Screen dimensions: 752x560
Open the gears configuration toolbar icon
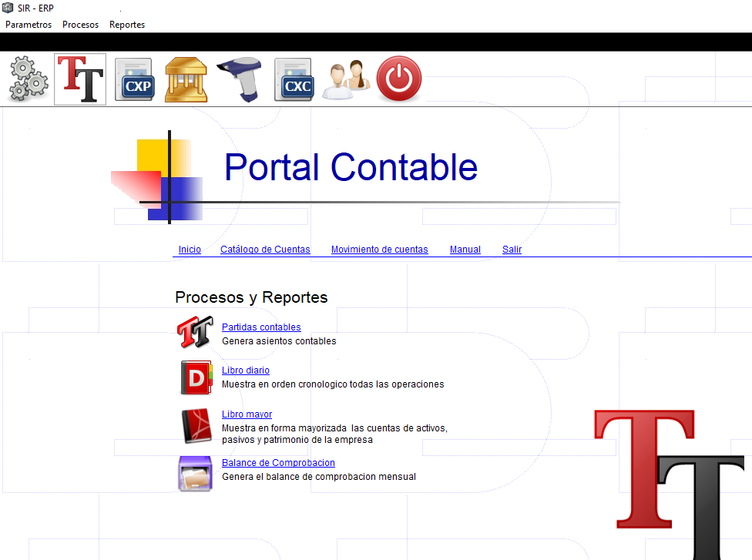(29, 79)
